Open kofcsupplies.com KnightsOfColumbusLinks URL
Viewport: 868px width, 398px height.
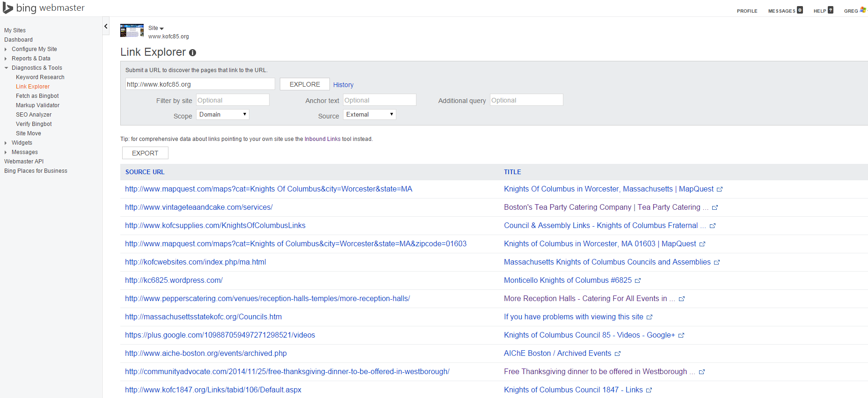215,226
